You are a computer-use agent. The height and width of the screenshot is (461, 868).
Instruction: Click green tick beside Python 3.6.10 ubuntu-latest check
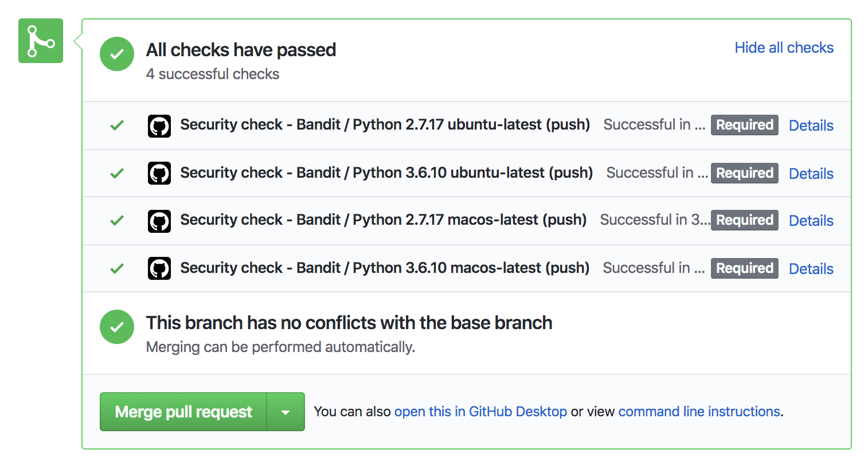click(x=117, y=173)
